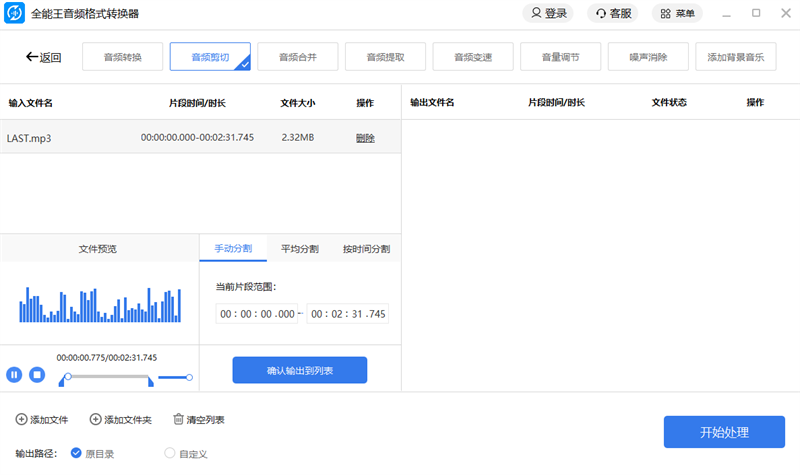Switch to 音频合并 tab

tap(298, 57)
